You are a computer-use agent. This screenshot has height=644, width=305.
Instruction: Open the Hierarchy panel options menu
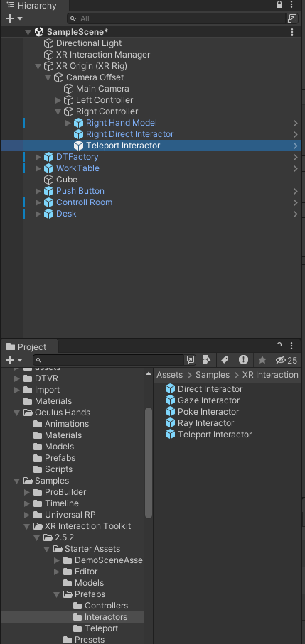[291, 4]
